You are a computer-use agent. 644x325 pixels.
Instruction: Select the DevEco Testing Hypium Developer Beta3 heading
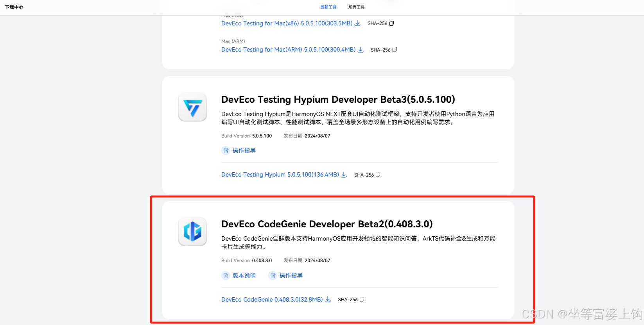[338, 100]
